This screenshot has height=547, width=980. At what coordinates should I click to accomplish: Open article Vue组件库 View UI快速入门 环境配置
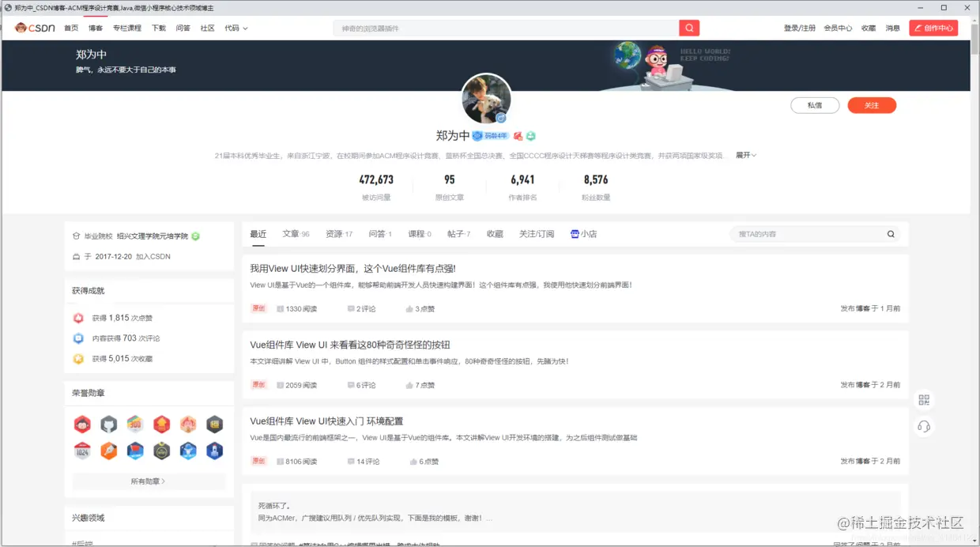click(326, 421)
